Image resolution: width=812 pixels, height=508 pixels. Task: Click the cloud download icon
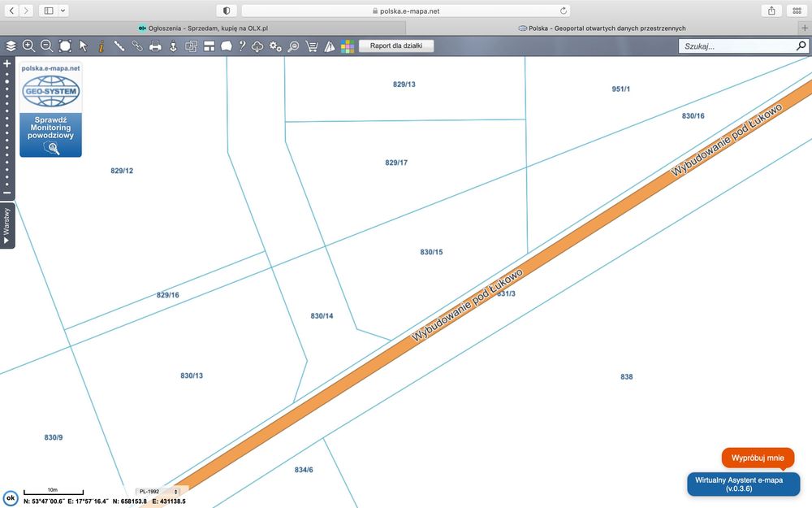coord(257,46)
